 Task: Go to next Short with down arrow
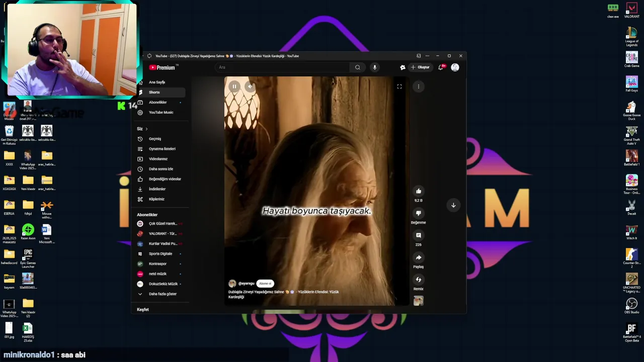click(x=453, y=205)
